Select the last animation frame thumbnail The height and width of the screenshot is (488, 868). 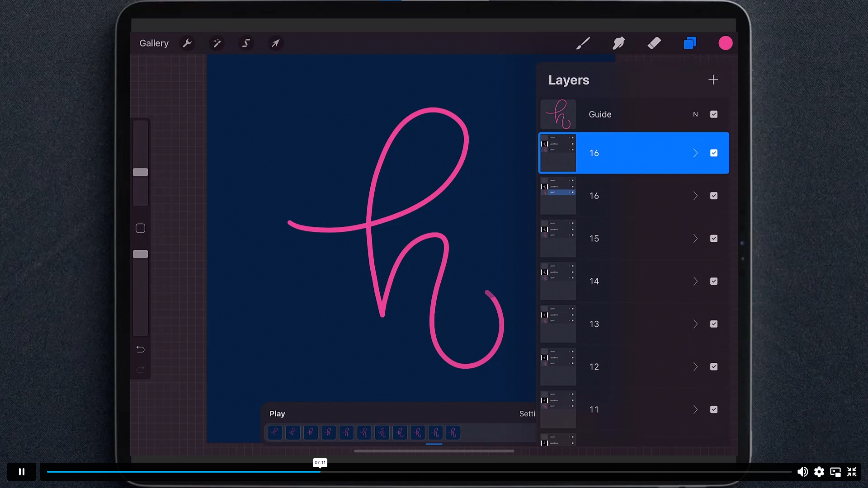tap(452, 432)
